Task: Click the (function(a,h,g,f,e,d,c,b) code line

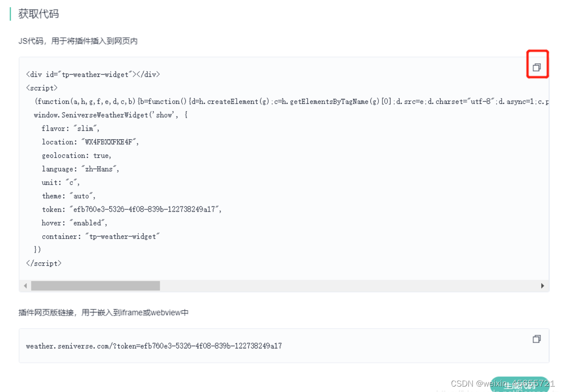Action: click(292, 102)
